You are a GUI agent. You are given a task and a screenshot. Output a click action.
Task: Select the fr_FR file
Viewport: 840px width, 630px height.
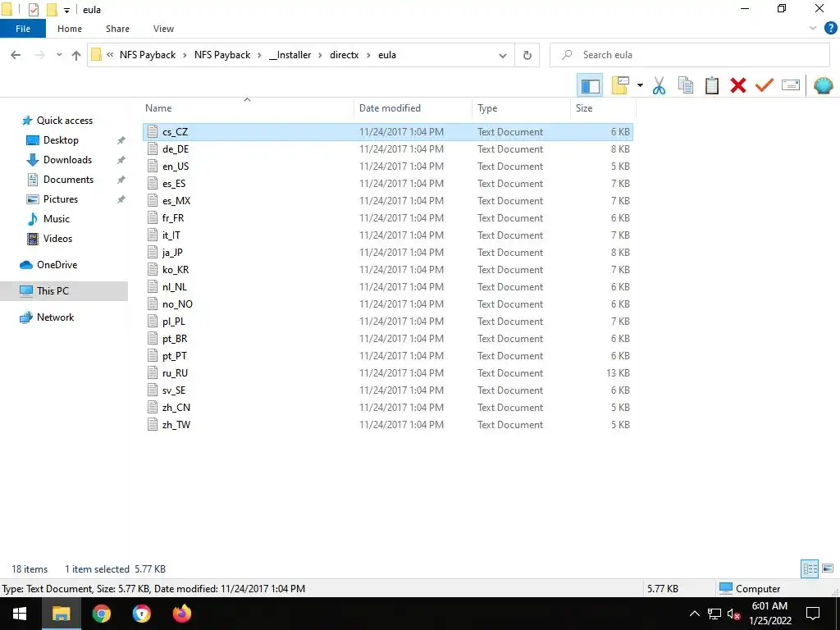(388, 218)
